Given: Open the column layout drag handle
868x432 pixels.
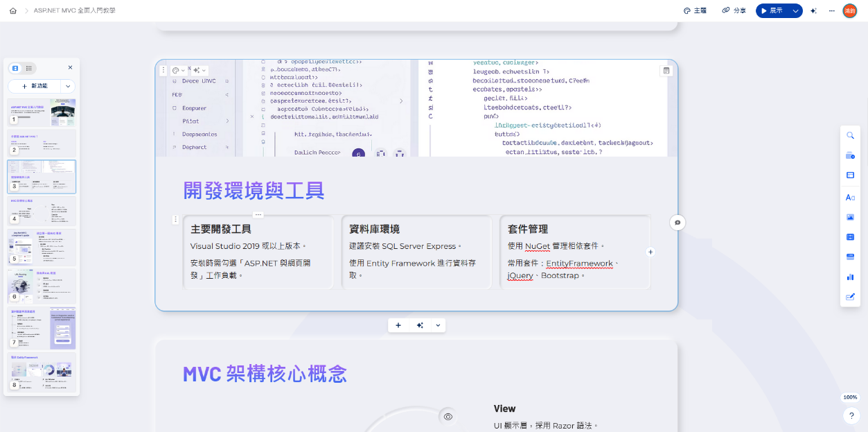Looking at the screenshot, I should (x=175, y=220).
